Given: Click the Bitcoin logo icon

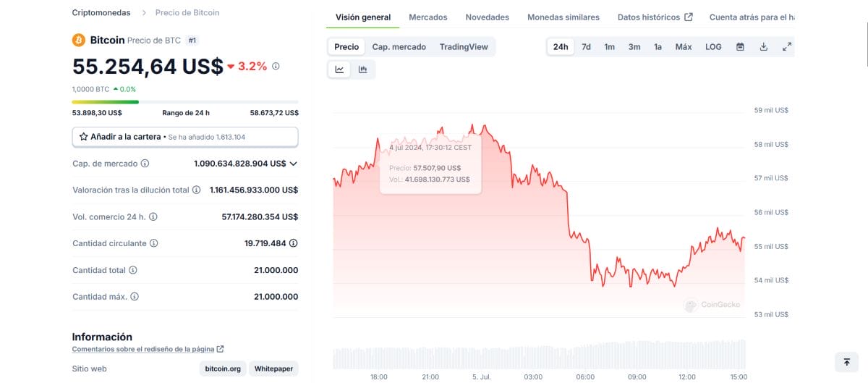Looking at the screenshot, I should 79,40.
